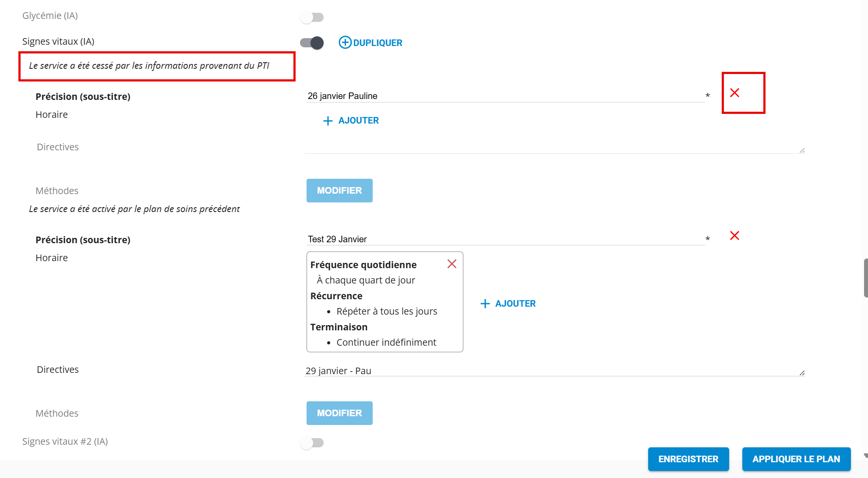
Task: Enable the Glycémie (IA) toggle
Action: [312, 17]
